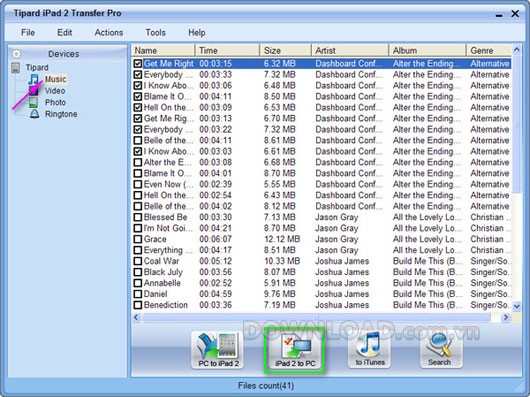Sort by the Time column header

click(227, 50)
